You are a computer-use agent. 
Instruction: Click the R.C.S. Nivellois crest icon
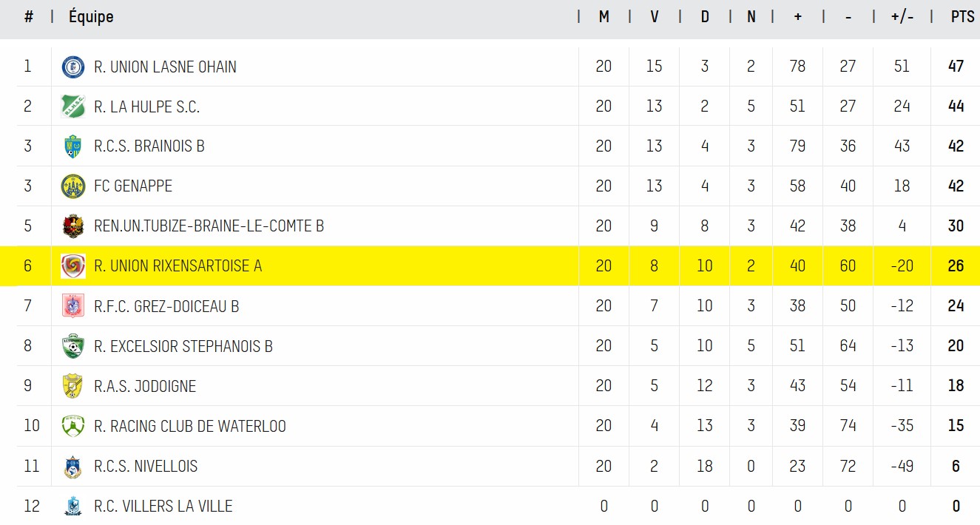72,467
